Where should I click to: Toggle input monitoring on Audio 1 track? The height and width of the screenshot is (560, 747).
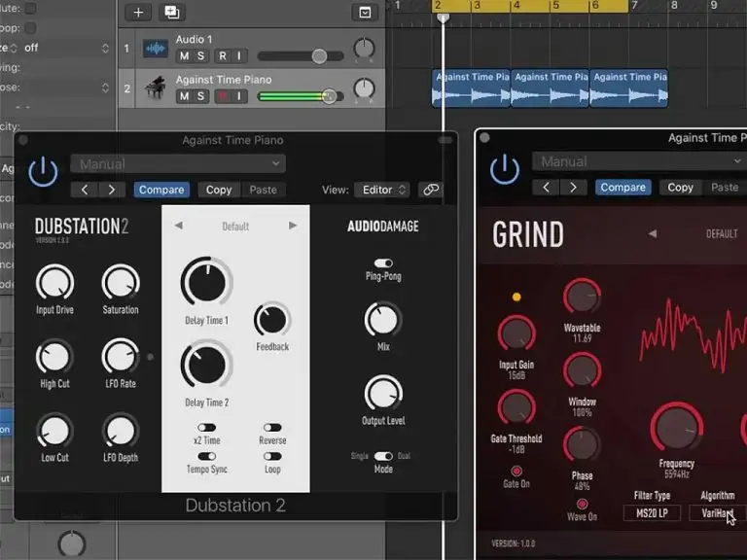239,56
